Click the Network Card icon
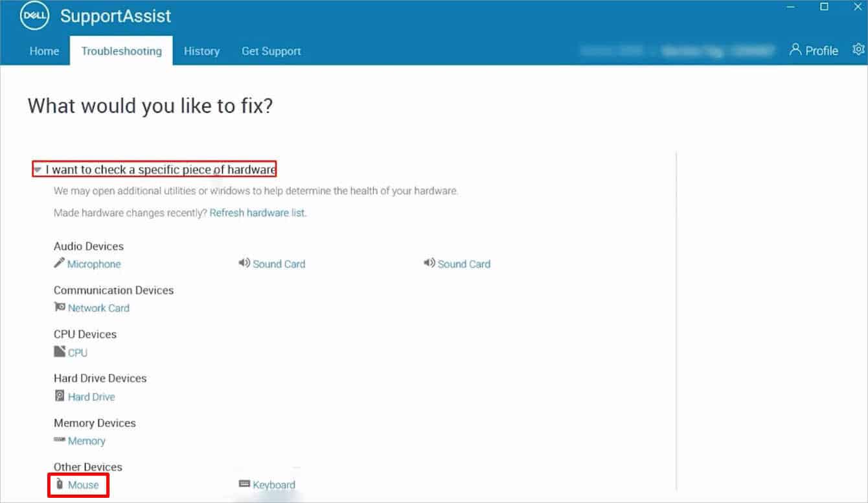 click(x=60, y=307)
